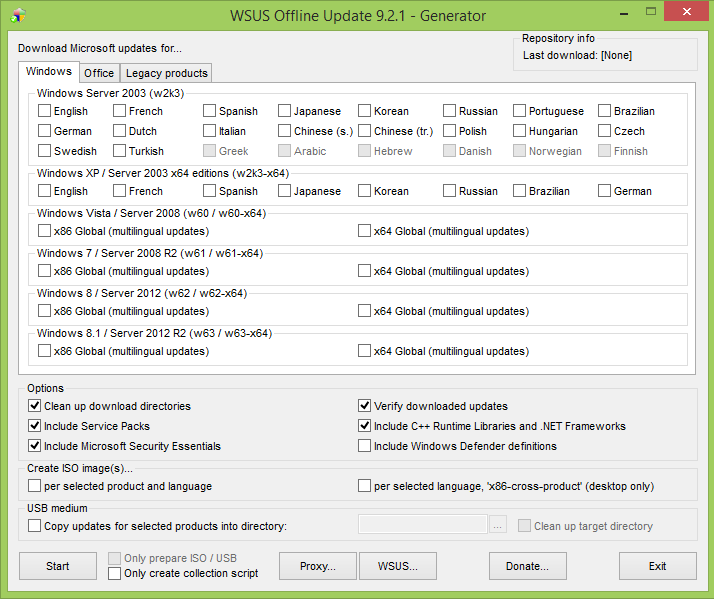This screenshot has width=714, height=599.
Task: Click the WSUS Offline Update title bar icon
Action: [18, 15]
